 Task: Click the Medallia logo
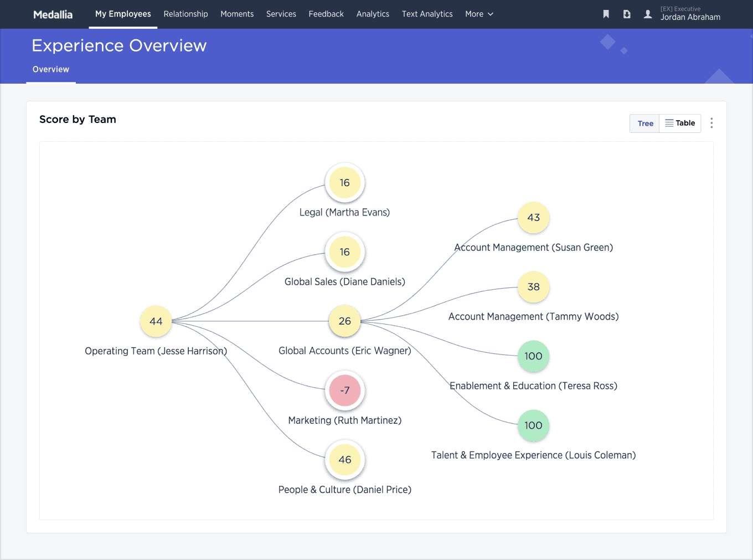[53, 14]
